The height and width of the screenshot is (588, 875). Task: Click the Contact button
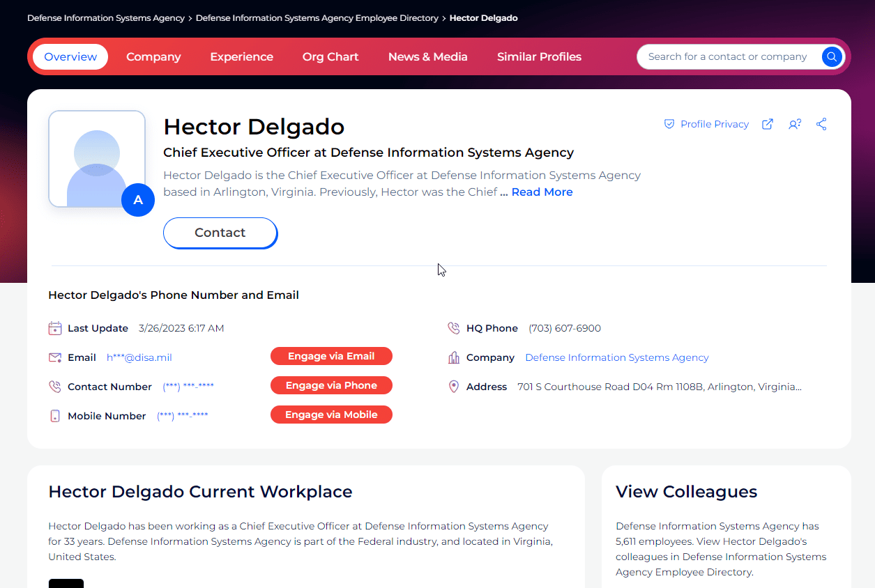coord(220,233)
